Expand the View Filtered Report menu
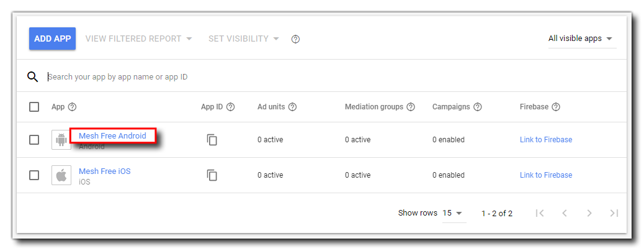This screenshot has width=644, height=251. click(x=138, y=39)
